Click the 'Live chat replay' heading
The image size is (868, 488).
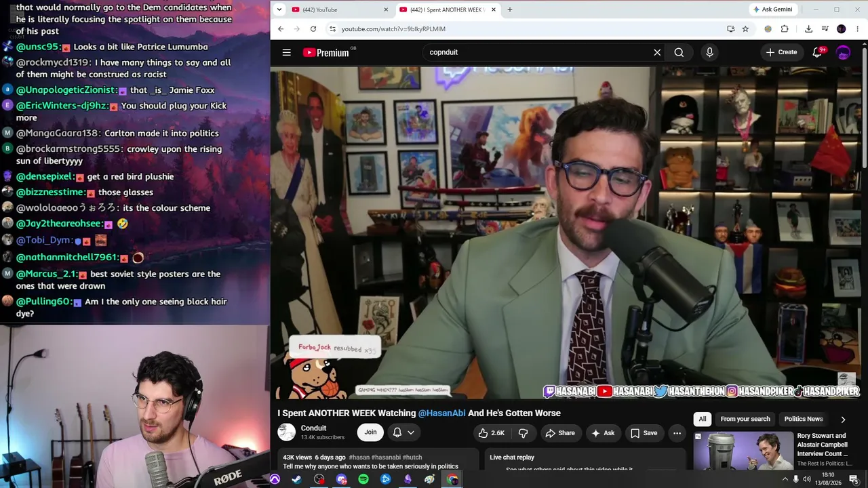pyautogui.click(x=512, y=457)
